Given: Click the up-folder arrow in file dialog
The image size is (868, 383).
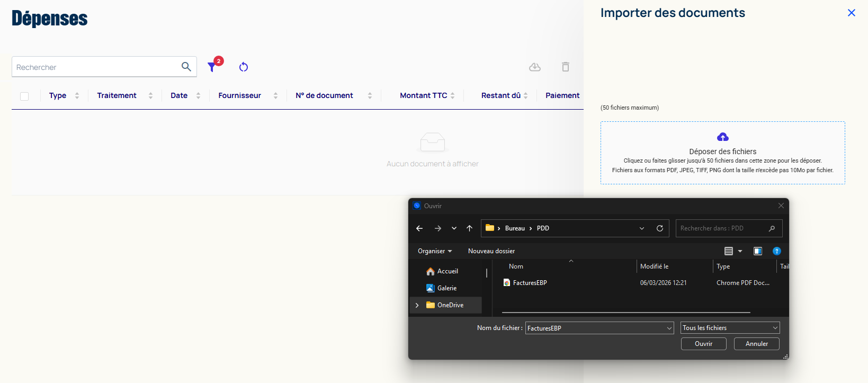Looking at the screenshot, I should (x=469, y=228).
